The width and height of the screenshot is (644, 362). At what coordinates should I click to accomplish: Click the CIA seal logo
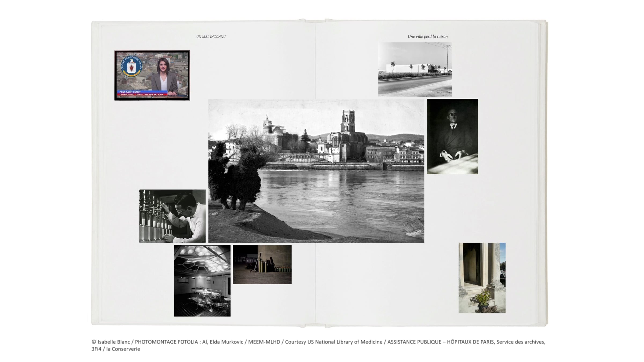click(131, 67)
